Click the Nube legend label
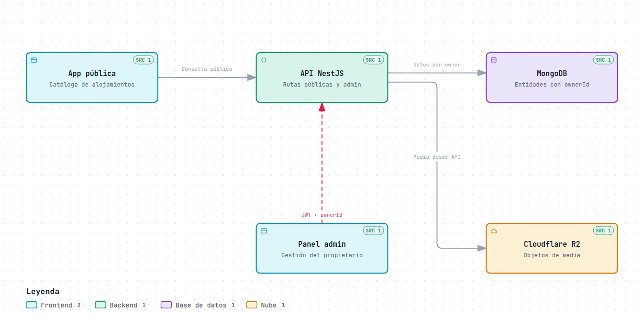The width and height of the screenshot is (644, 318). (269, 305)
